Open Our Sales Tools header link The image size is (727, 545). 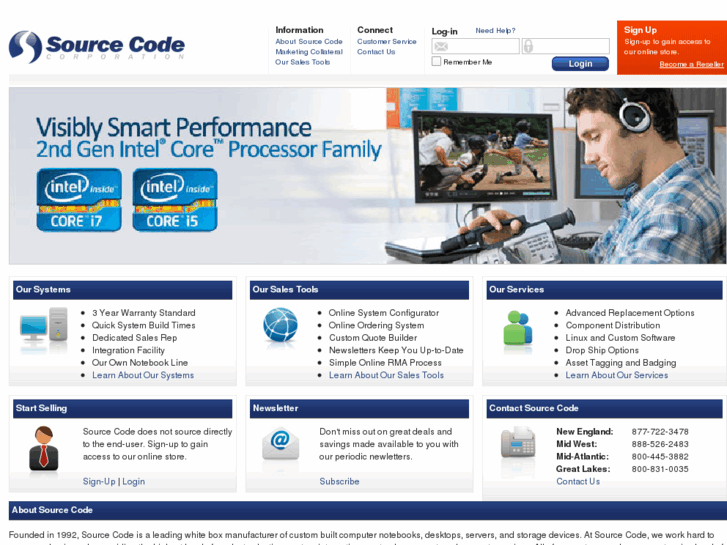(x=303, y=62)
